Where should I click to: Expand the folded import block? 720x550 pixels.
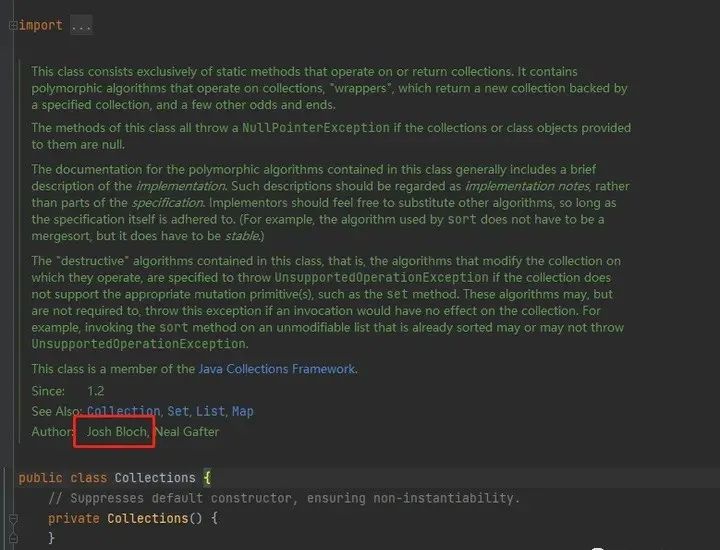[13, 25]
